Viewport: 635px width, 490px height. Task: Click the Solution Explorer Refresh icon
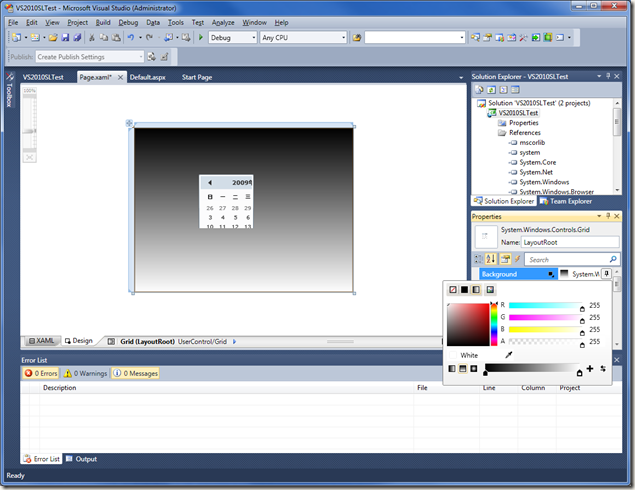coord(491,90)
